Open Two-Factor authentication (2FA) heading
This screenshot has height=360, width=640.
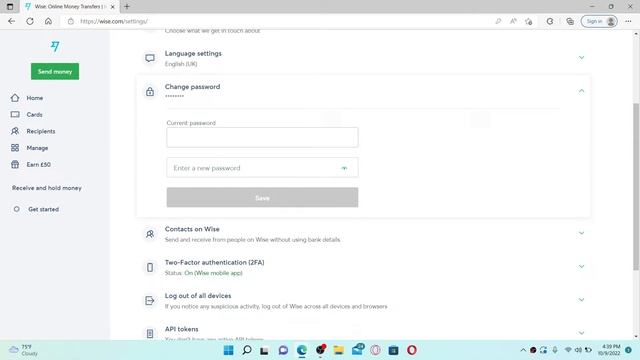coord(215,262)
